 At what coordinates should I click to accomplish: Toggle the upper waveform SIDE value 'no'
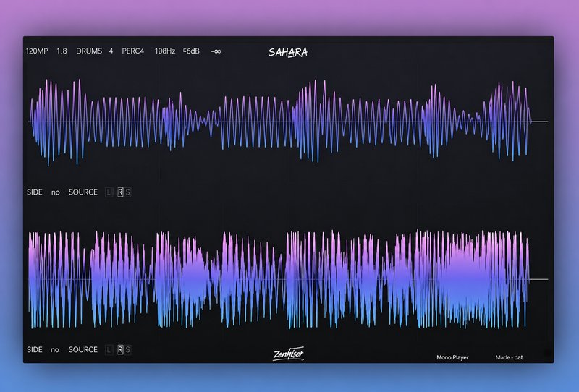56,192
